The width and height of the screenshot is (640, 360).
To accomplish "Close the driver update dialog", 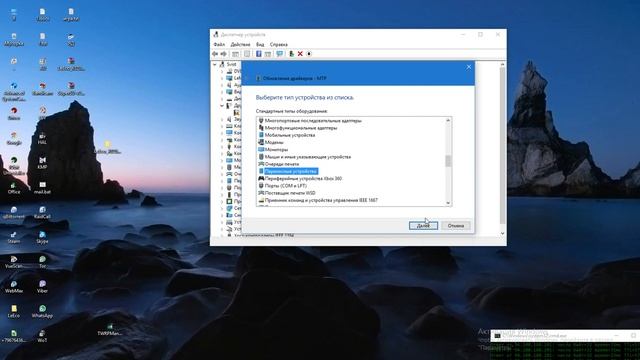I will [469, 67].
